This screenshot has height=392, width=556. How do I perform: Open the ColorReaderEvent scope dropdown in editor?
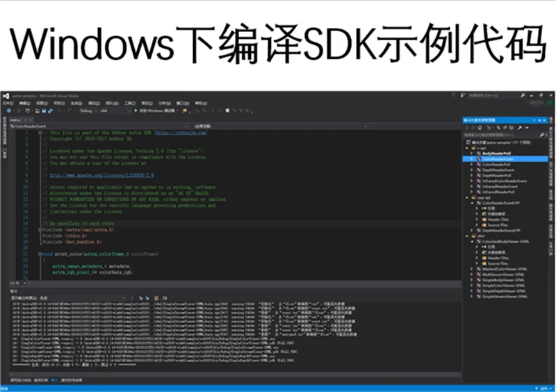[x=99, y=126]
